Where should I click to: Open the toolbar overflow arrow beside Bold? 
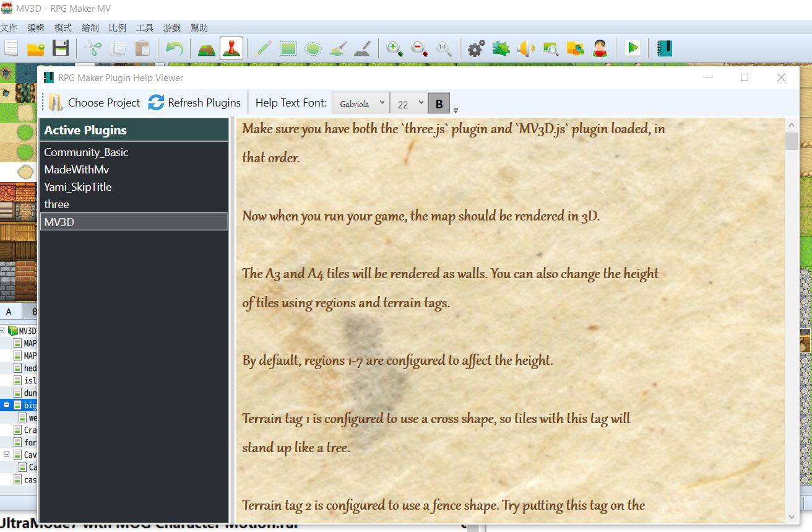[456, 111]
